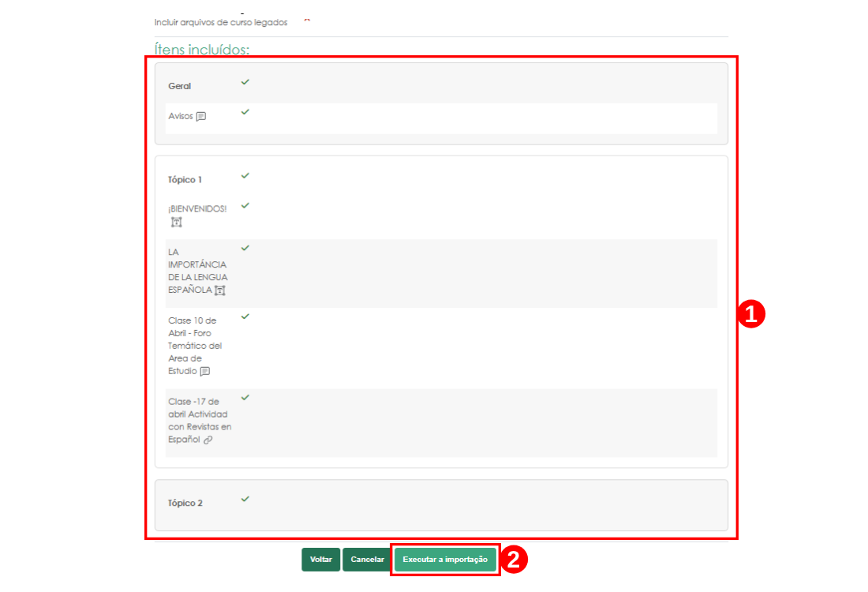This screenshot has height=592, width=868.
Task: Click checkmark beside LA IMPORTÂNCIA DE LA LENGUA
Action: coord(245,248)
